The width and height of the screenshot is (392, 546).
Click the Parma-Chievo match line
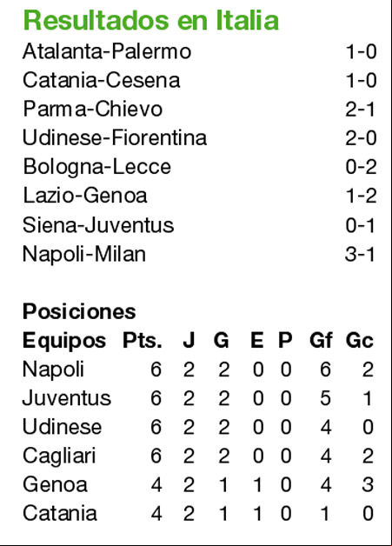pos(200,110)
